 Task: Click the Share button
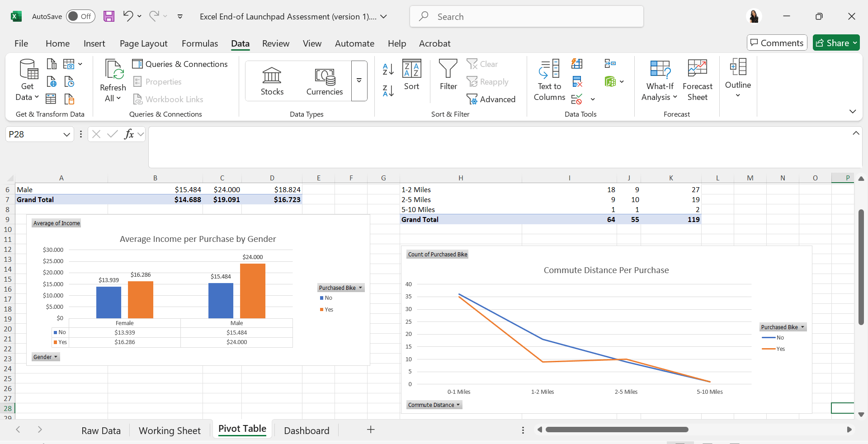(x=835, y=43)
